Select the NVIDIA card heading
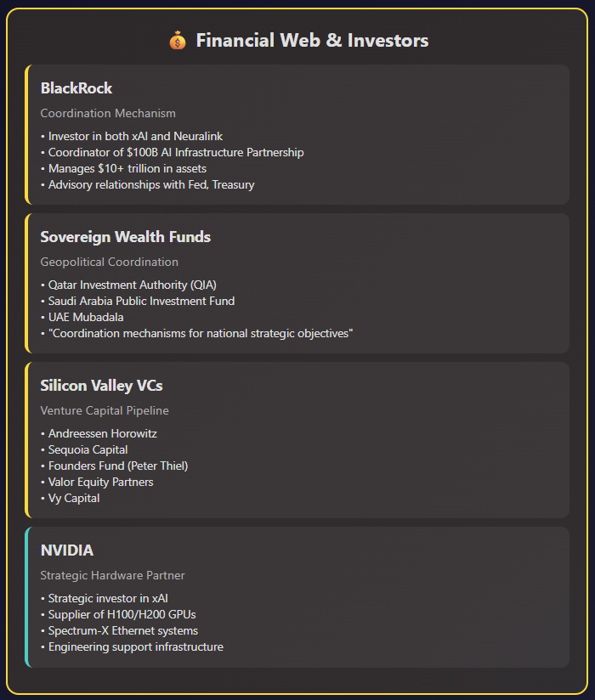The image size is (595, 700). coord(67,550)
